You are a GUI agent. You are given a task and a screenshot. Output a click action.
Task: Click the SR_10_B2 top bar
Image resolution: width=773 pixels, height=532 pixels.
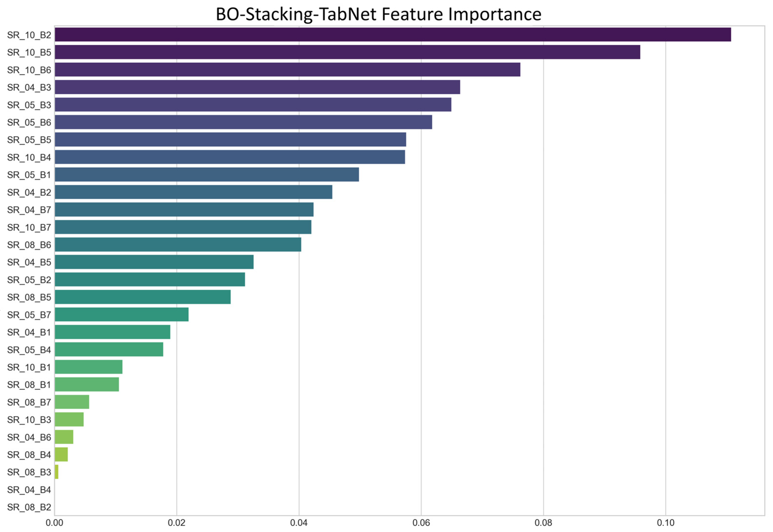pyautogui.click(x=393, y=35)
